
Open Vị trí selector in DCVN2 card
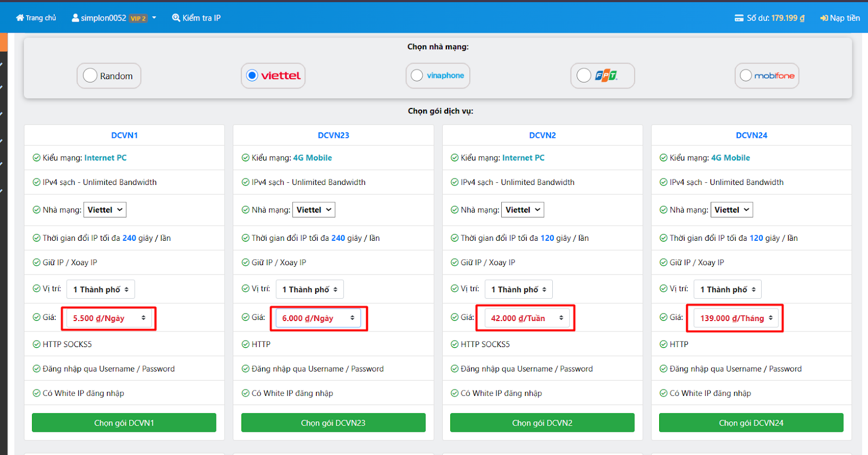(x=519, y=290)
